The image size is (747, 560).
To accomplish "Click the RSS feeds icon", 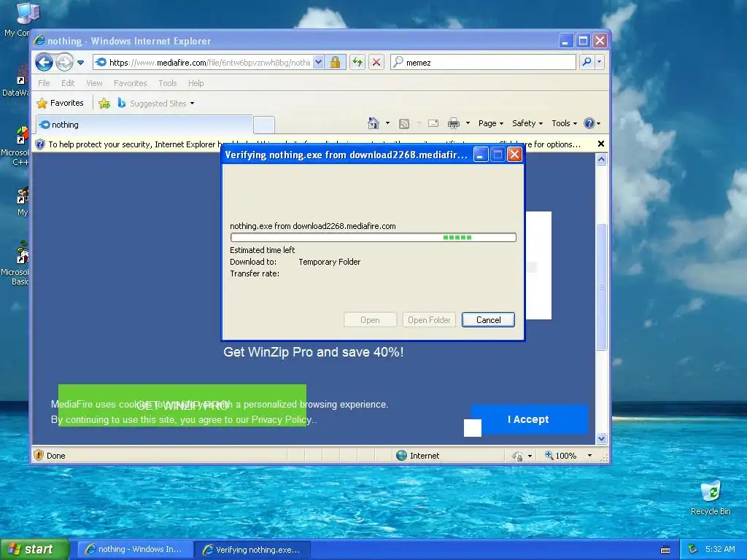I will click(404, 124).
